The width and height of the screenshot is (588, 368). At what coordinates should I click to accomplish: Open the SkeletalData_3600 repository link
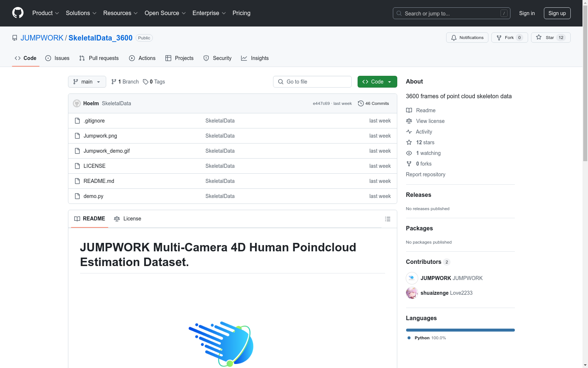click(x=100, y=38)
